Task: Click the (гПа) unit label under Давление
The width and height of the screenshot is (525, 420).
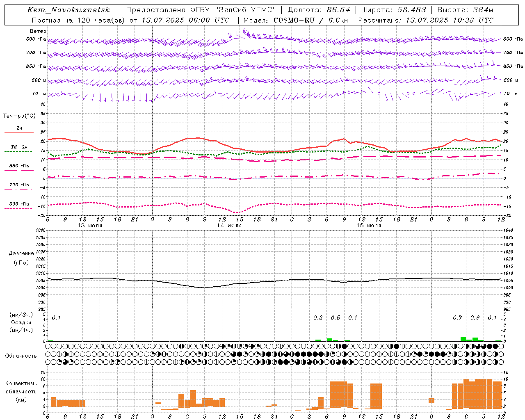Action: tap(21, 263)
